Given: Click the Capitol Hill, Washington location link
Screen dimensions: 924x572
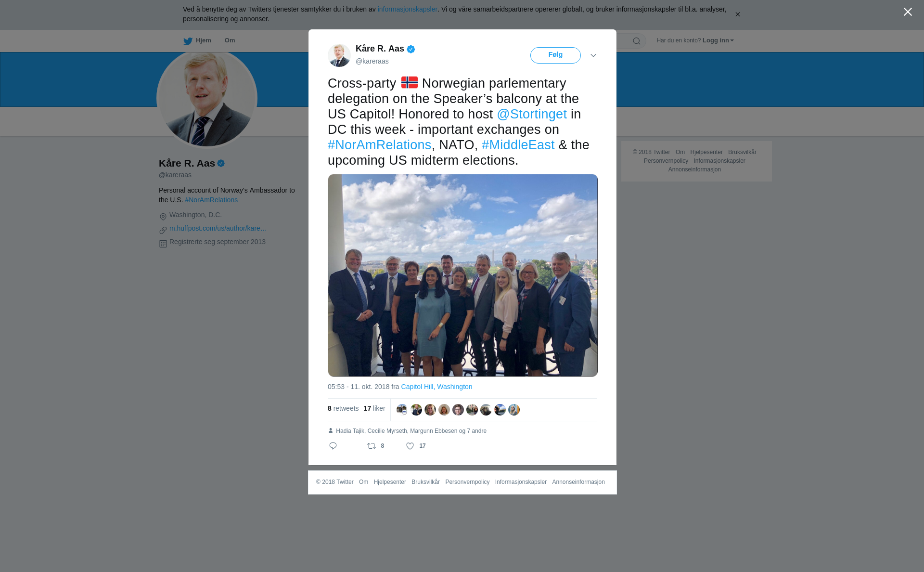Looking at the screenshot, I should [x=436, y=387].
